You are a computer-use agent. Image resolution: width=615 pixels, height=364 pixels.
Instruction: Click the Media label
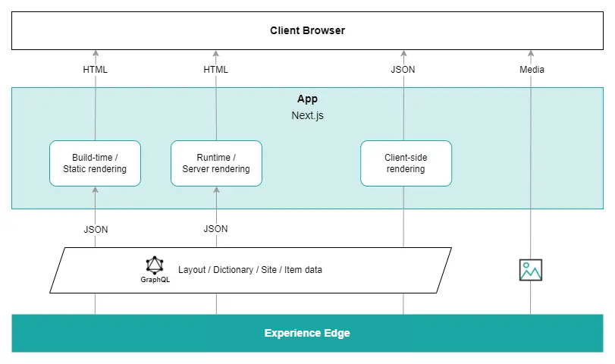pos(532,70)
